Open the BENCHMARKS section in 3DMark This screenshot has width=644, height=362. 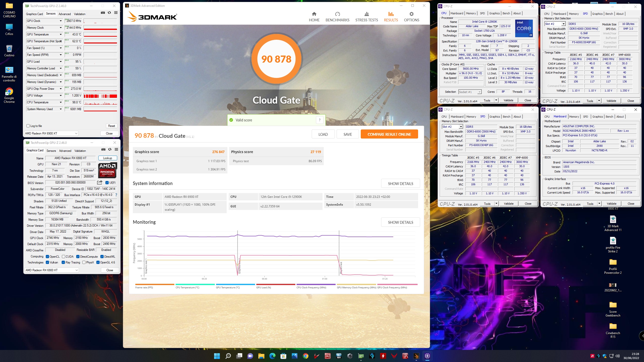click(337, 17)
